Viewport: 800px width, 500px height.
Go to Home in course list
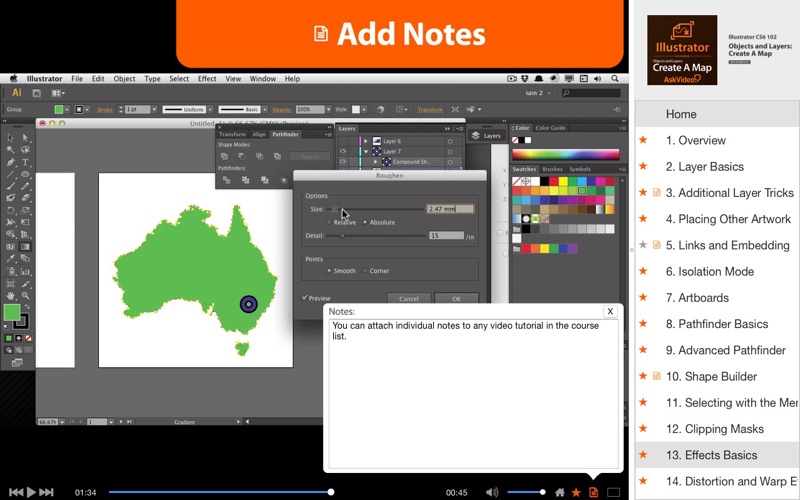(x=717, y=114)
